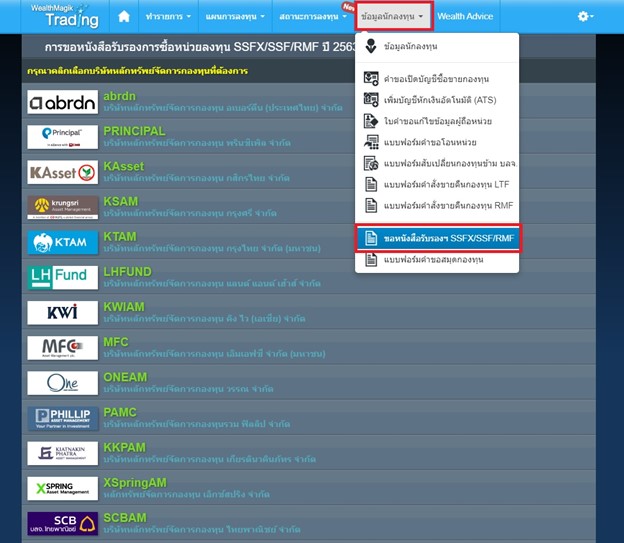Select the abrdn company logo
The image size is (624, 543).
pos(62,102)
